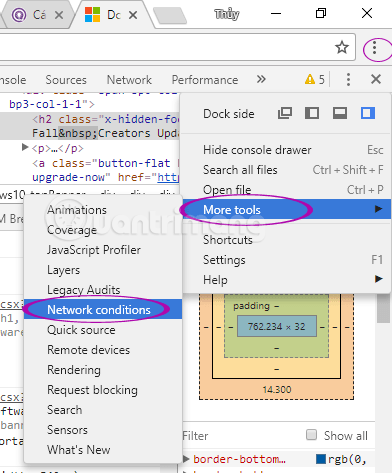
Task: Click the Chrome profile name Thủy
Action: tap(227, 14)
